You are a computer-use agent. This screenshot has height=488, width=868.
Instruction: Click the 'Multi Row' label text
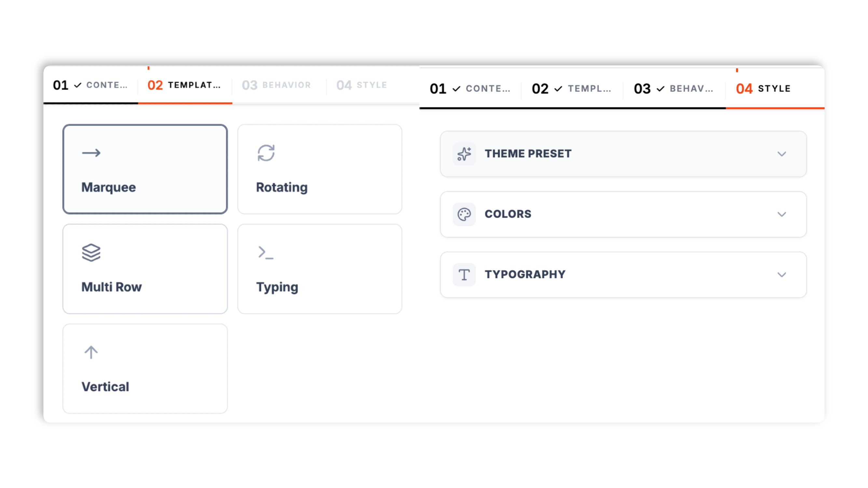point(112,287)
